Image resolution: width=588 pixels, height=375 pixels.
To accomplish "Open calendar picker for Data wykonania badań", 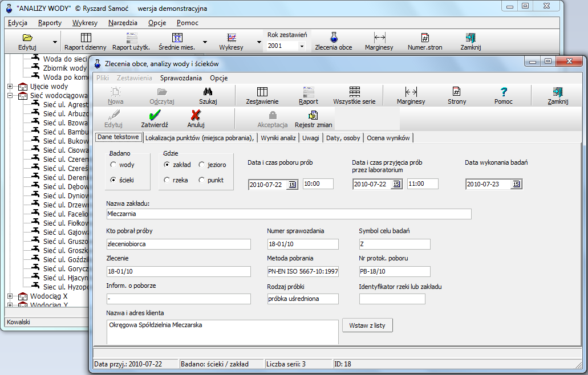I will pos(516,184).
